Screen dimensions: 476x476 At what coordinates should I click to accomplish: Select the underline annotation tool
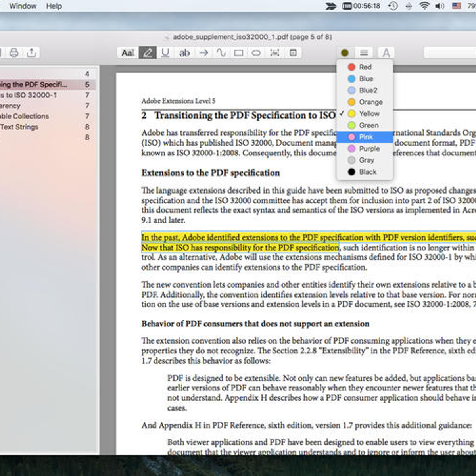(165, 53)
